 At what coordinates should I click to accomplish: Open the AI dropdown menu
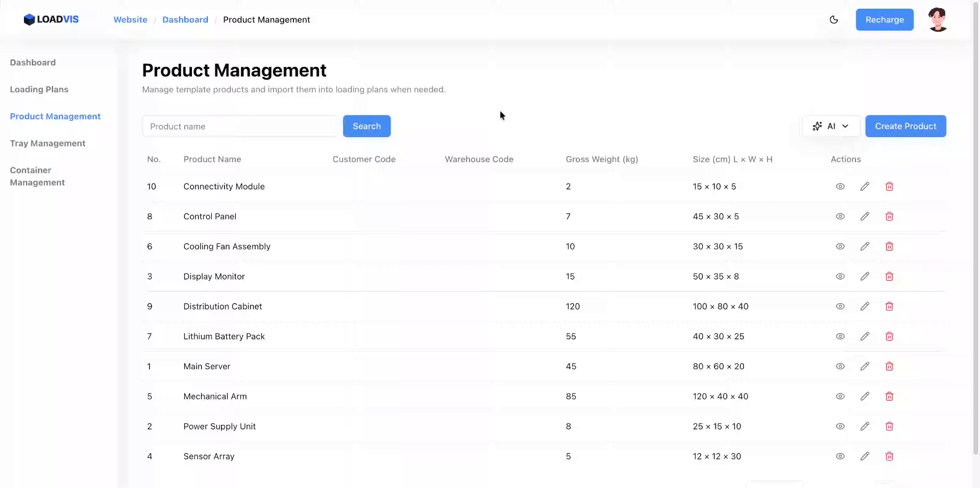coord(831,126)
